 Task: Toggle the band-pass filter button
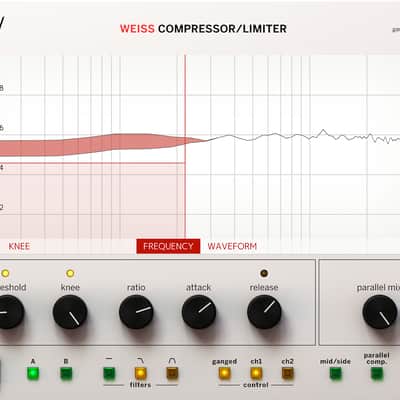[172, 374]
